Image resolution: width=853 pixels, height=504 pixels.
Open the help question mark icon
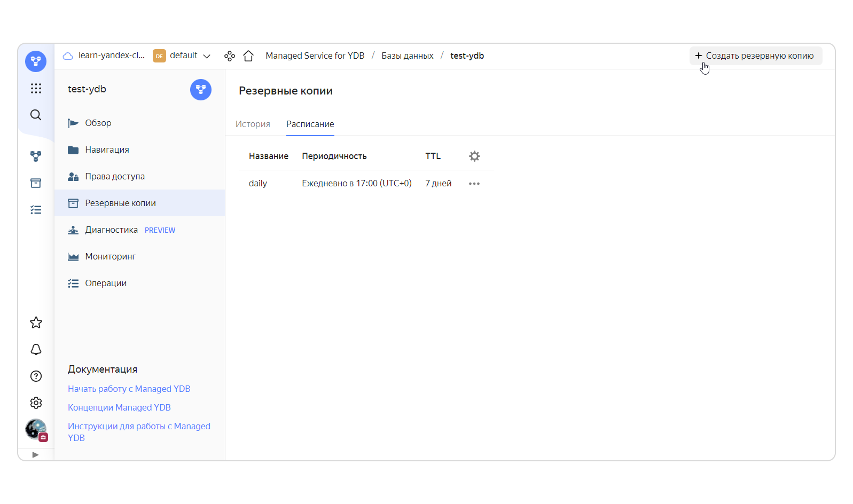pos(36,376)
